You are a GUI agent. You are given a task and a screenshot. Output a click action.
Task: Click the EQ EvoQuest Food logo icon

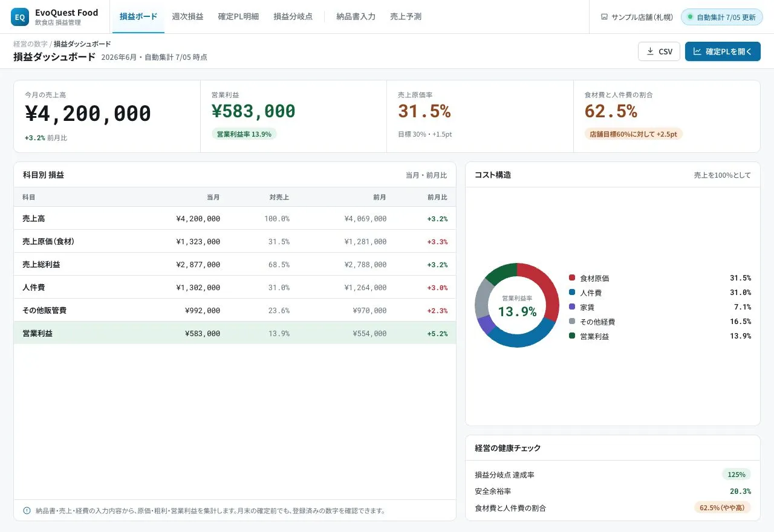click(20, 17)
